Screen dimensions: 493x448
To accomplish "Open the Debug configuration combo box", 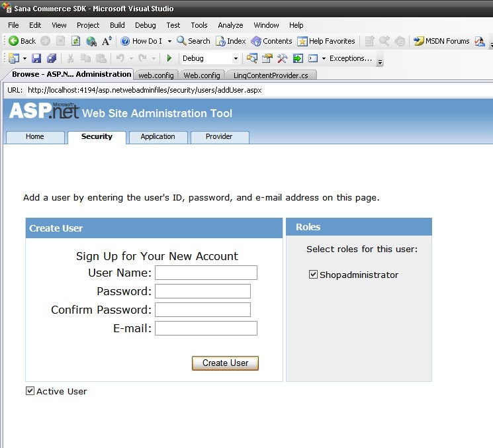I will (210, 58).
